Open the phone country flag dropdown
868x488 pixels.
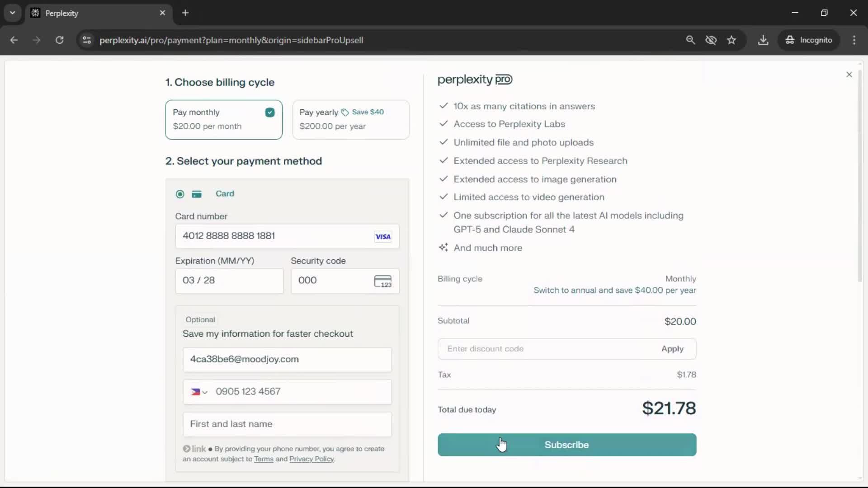click(x=199, y=392)
